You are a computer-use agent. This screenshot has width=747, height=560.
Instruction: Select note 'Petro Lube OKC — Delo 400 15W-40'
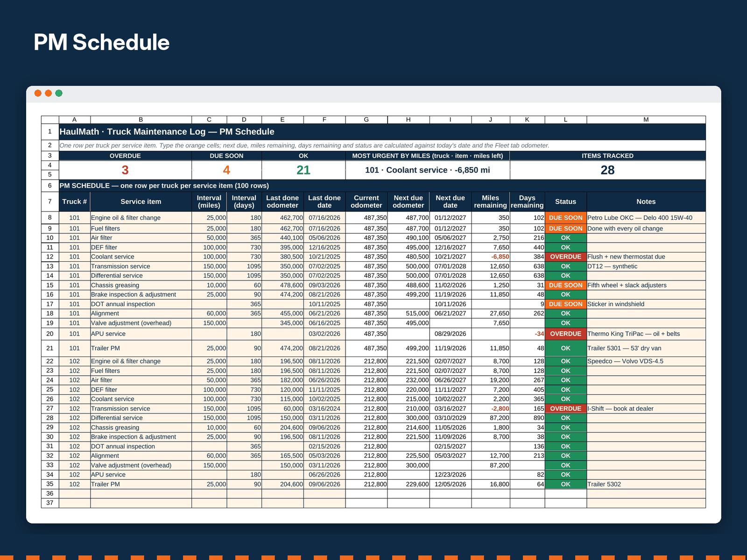tap(646, 218)
